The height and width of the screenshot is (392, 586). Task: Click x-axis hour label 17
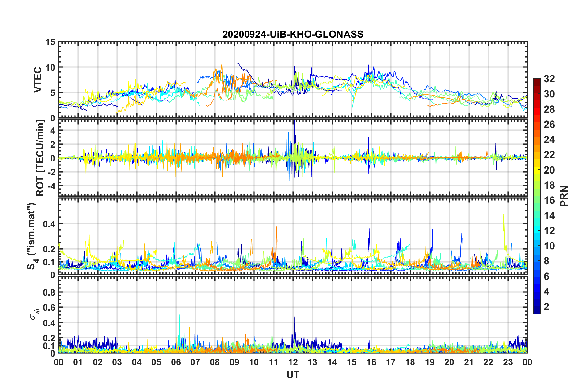click(x=391, y=362)
